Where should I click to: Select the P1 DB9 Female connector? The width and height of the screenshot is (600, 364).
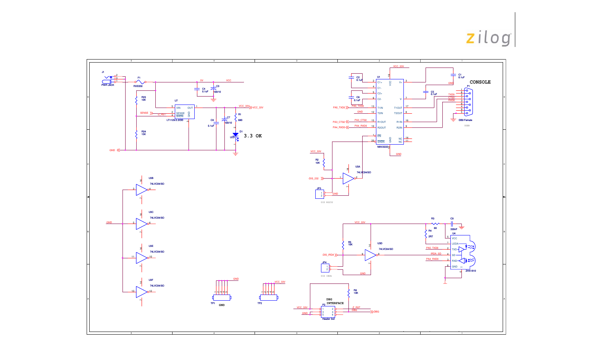pyautogui.click(x=468, y=101)
